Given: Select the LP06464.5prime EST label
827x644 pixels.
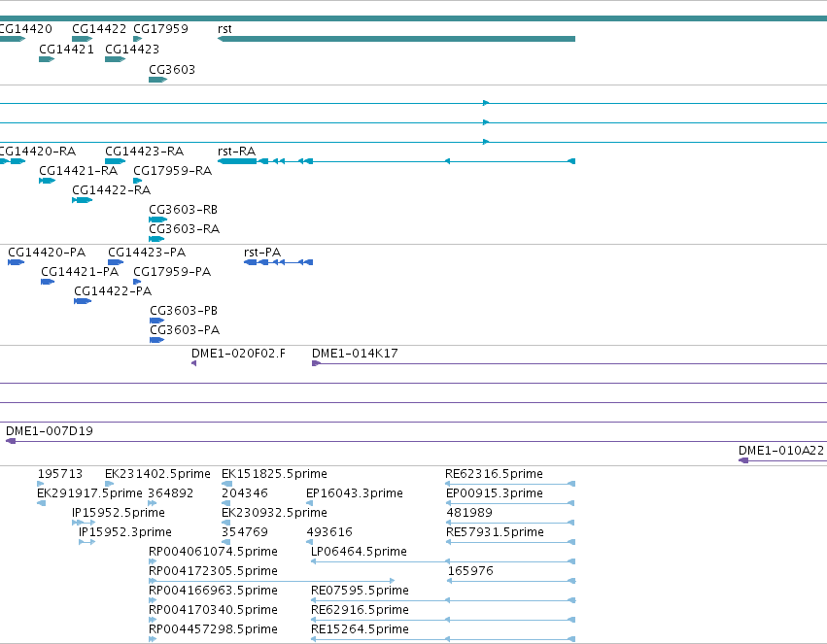Looking at the screenshot, I should tap(360, 553).
